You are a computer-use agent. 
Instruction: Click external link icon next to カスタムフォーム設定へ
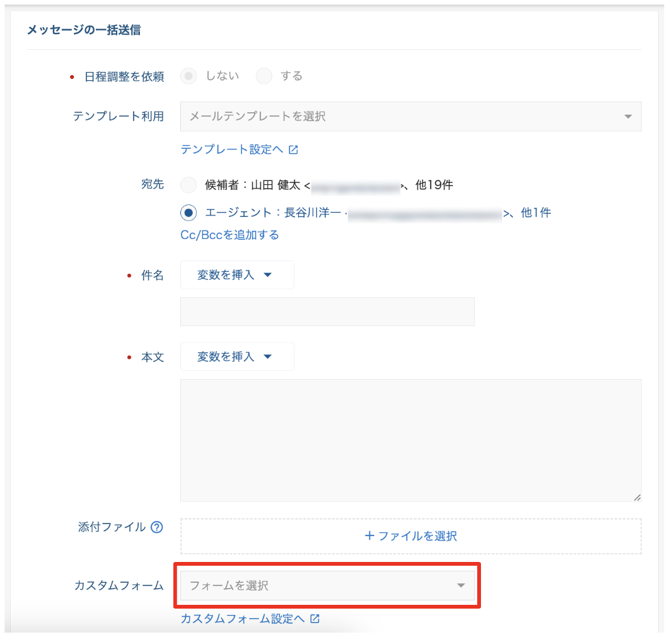[x=315, y=619]
